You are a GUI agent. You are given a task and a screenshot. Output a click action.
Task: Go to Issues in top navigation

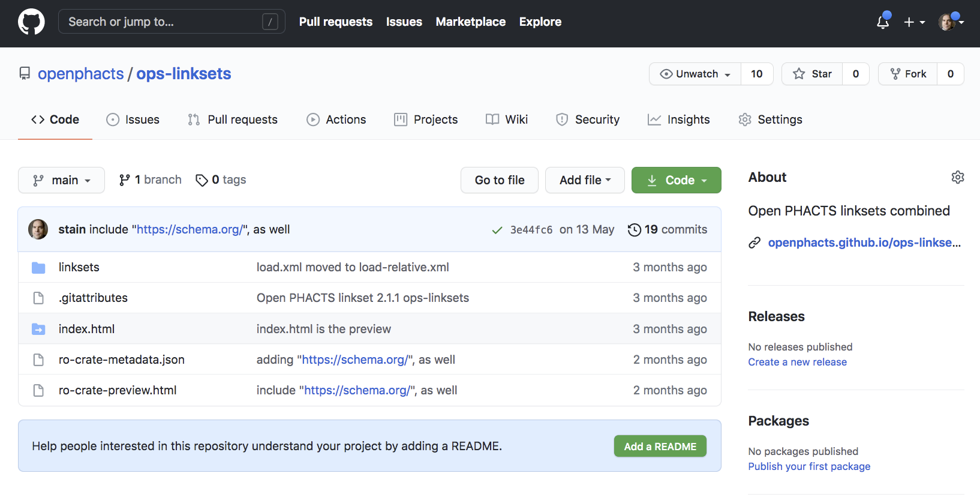(404, 22)
